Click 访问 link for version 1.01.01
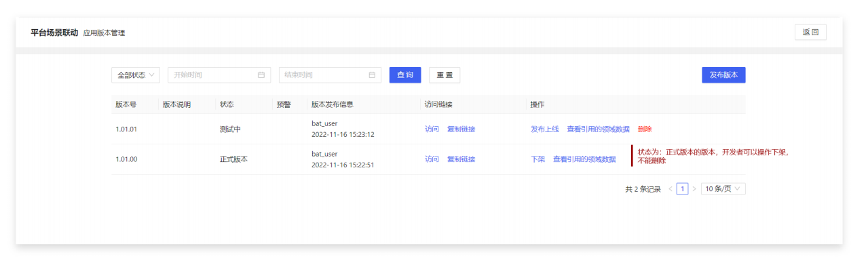Screen dimensions: 868x267 (432, 129)
